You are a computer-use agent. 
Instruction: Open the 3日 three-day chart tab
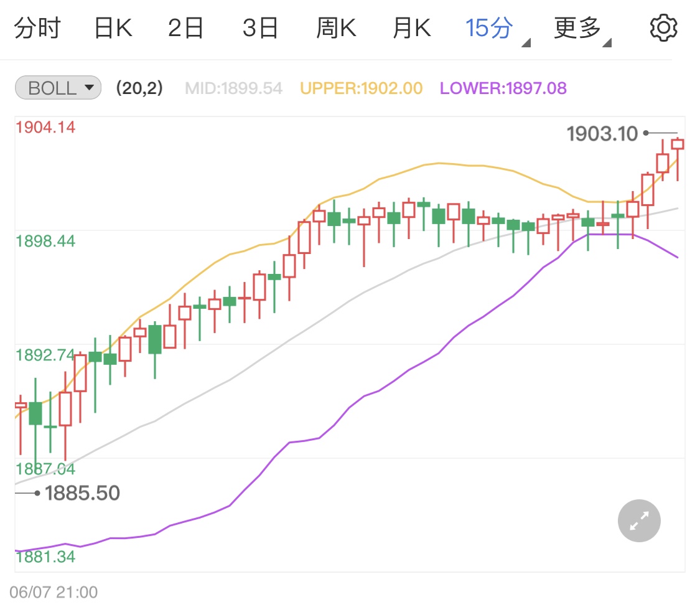pos(260,27)
